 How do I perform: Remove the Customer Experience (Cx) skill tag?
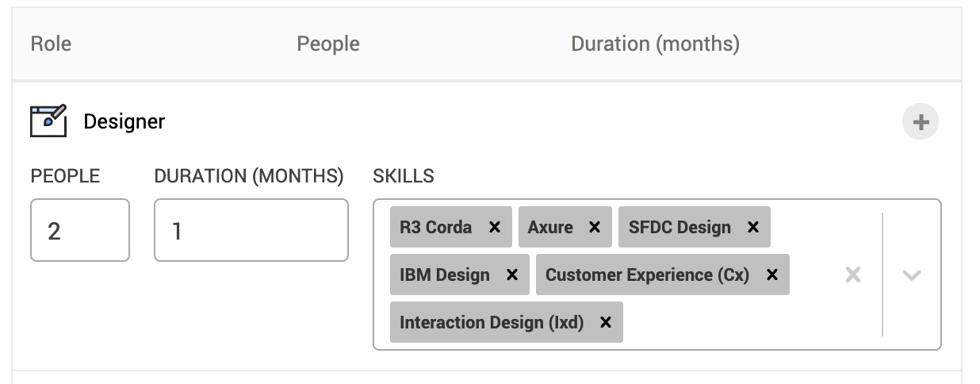tap(772, 275)
